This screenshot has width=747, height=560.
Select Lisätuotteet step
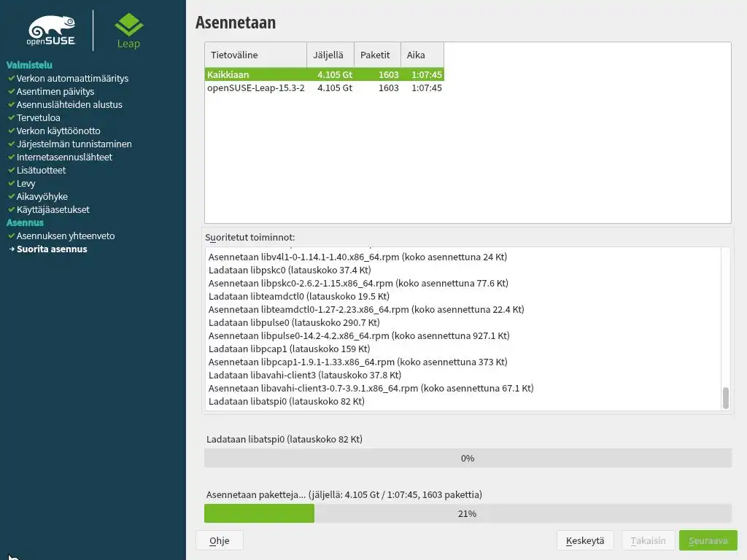(x=42, y=170)
